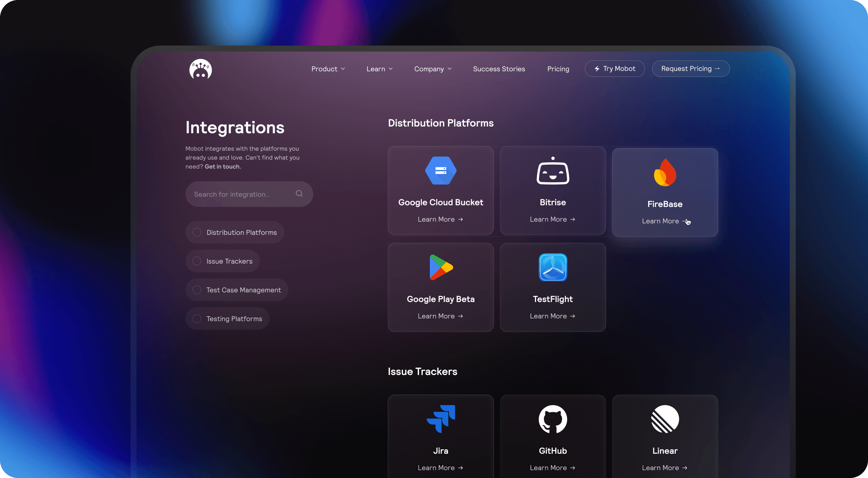Viewport: 868px width, 478px height.
Task: Expand the Company dropdown menu
Action: click(433, 69)
